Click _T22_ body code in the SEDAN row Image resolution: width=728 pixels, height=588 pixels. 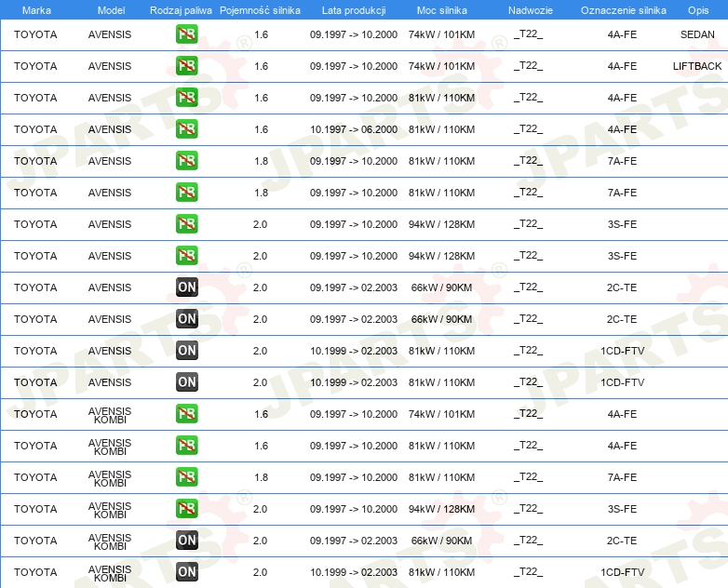(x=529, y=33)
